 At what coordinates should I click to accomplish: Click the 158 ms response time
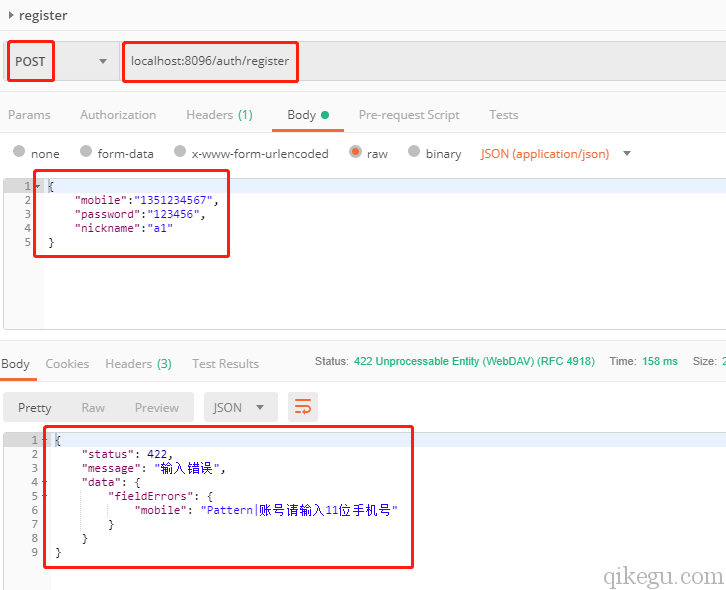pos(660,361)
